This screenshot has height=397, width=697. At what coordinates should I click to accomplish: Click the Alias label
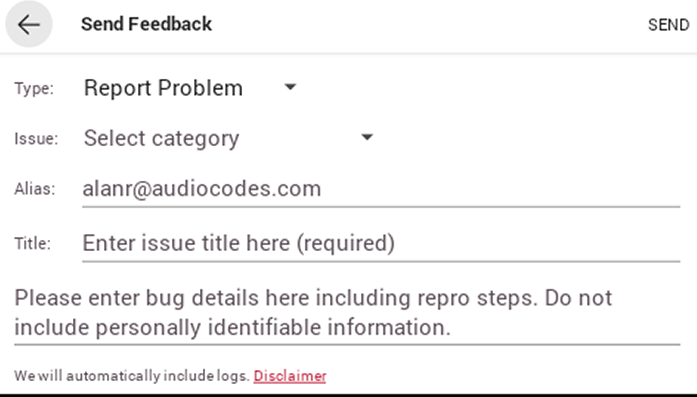pyautogui.click(x=35, y=189)
